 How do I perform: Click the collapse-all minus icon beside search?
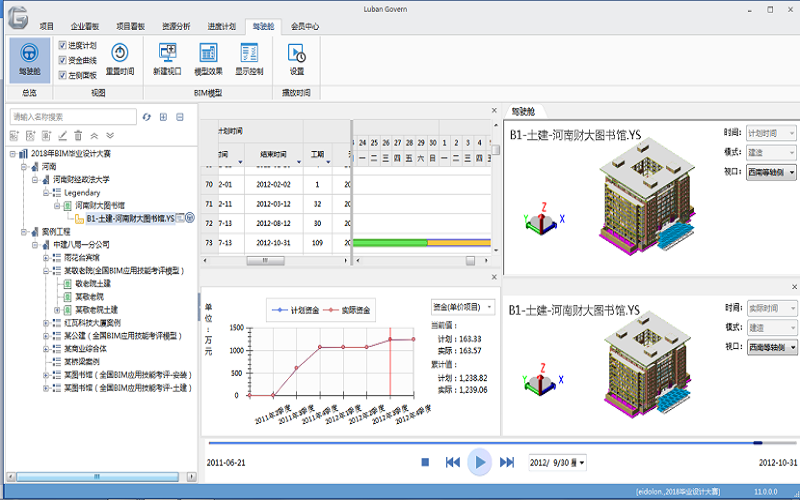point(180,117)
